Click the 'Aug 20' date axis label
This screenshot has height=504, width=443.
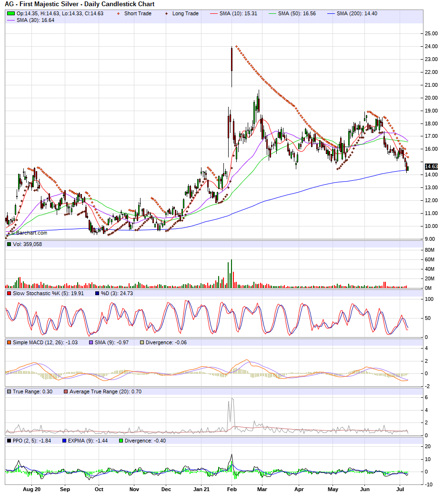tap(32, 489)
